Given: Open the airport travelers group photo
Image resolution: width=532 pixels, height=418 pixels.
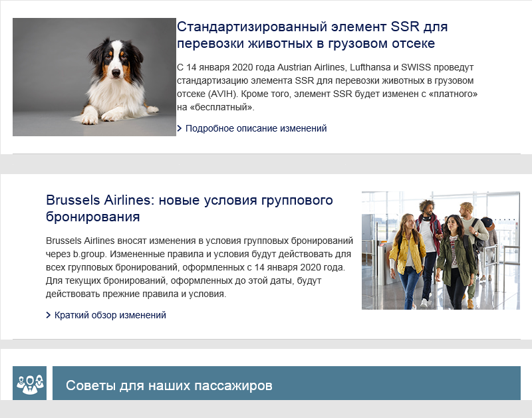Looking at the screenshot, I should [441, 251].
